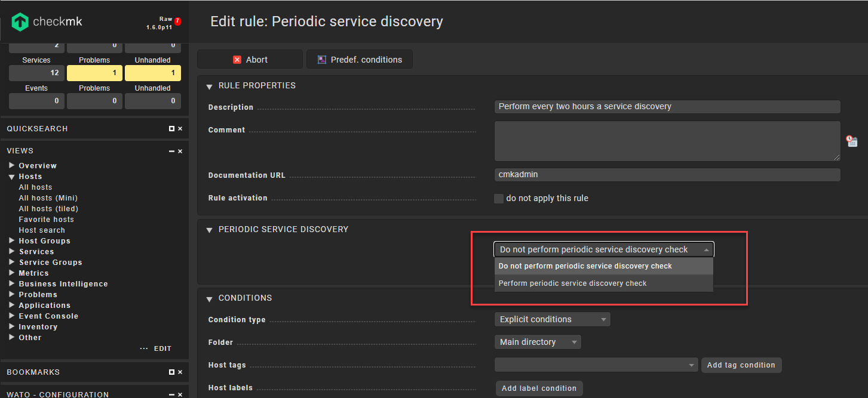Open the periodic service discovery dropdown
The width and height of the screenshot is (868, 398).
tap(604, 249)
